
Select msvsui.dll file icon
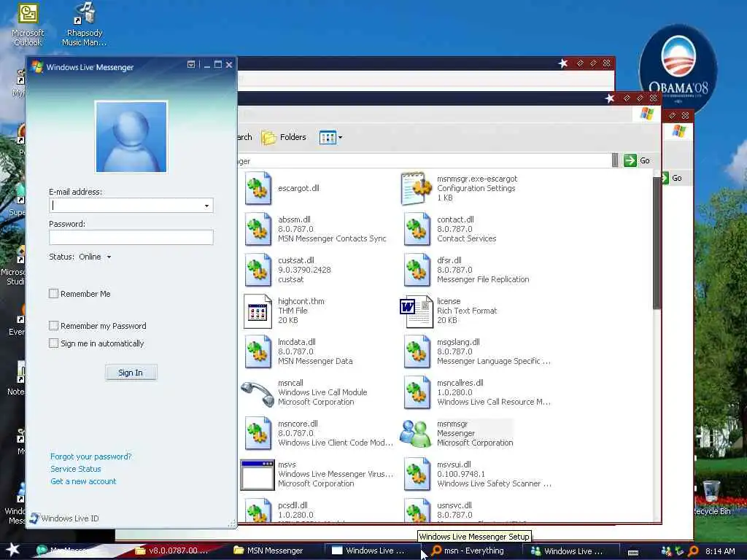417,474
